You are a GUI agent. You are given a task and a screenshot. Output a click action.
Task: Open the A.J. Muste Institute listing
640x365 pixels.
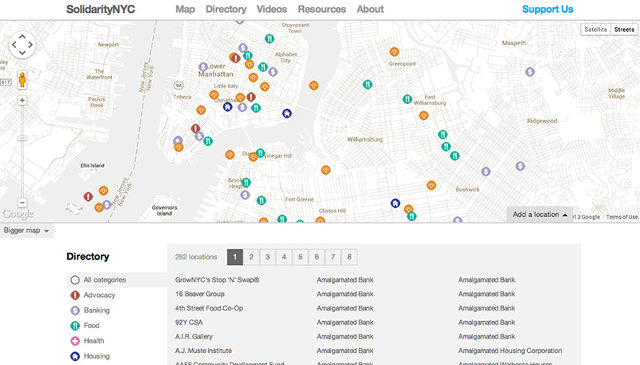tap(203, 351)
